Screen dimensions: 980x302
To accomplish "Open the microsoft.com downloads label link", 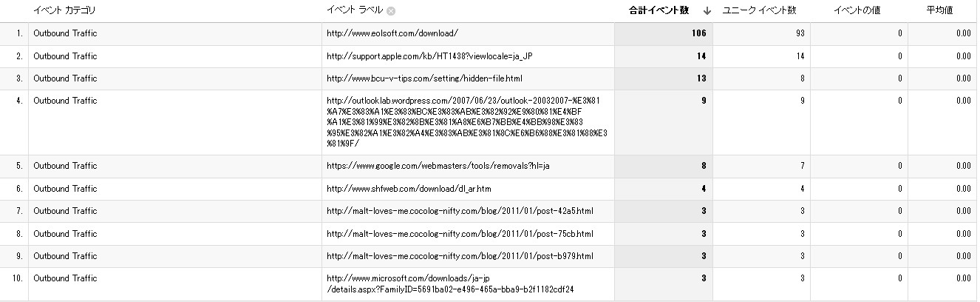I will pyautogui.click(x=450, y=283).
